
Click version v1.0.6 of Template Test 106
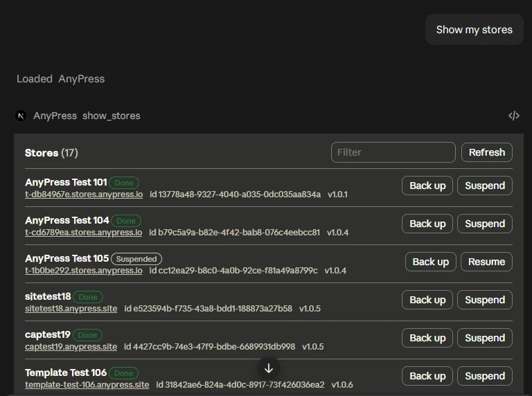342,385
